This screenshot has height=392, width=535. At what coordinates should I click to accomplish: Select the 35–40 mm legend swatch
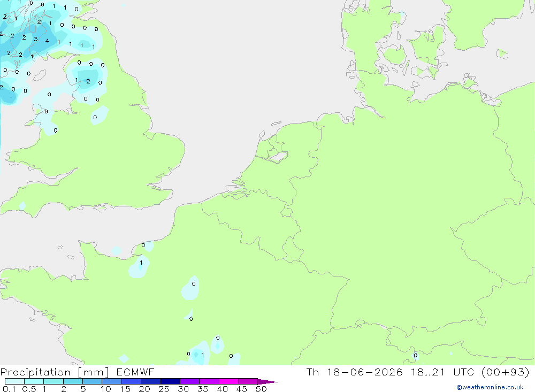(209, 381)
